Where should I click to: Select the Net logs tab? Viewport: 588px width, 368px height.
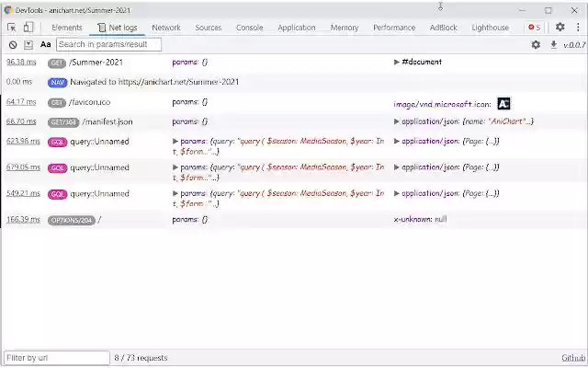[118, 28]
